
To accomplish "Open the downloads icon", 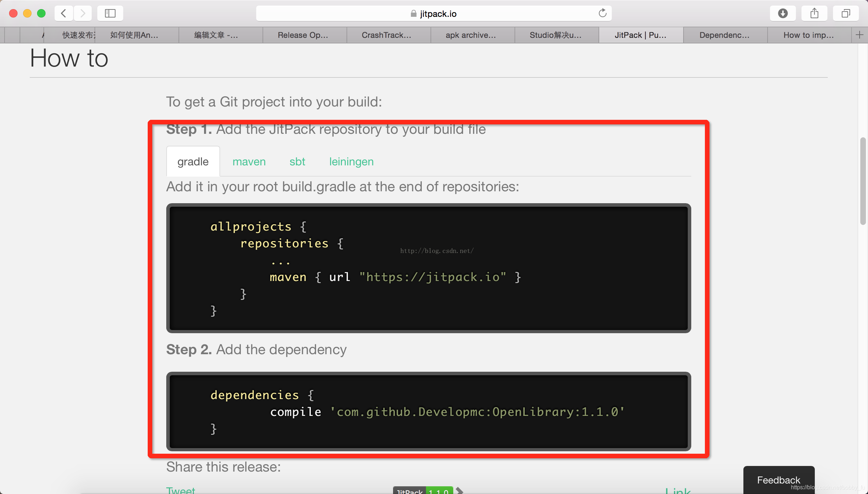I will point(783,13).
